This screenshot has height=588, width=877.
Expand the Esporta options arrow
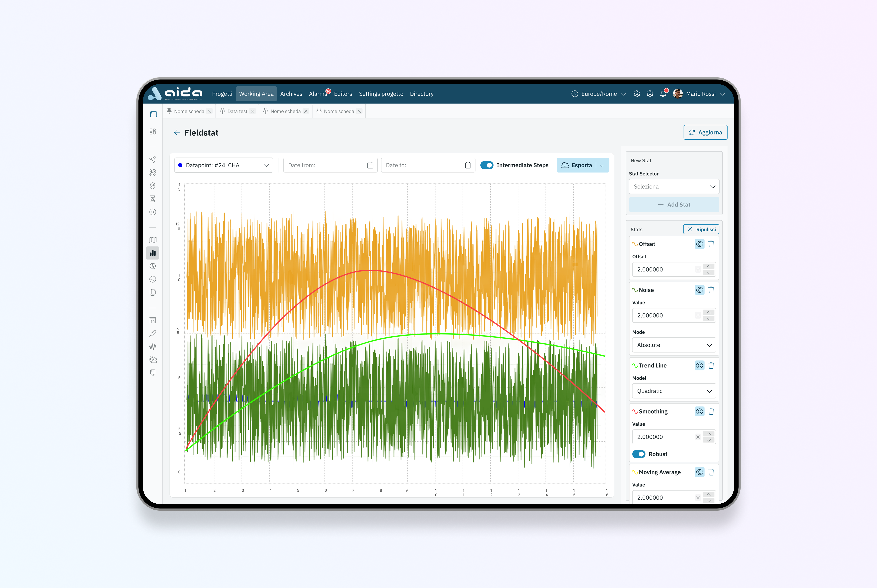coord(602,165)
